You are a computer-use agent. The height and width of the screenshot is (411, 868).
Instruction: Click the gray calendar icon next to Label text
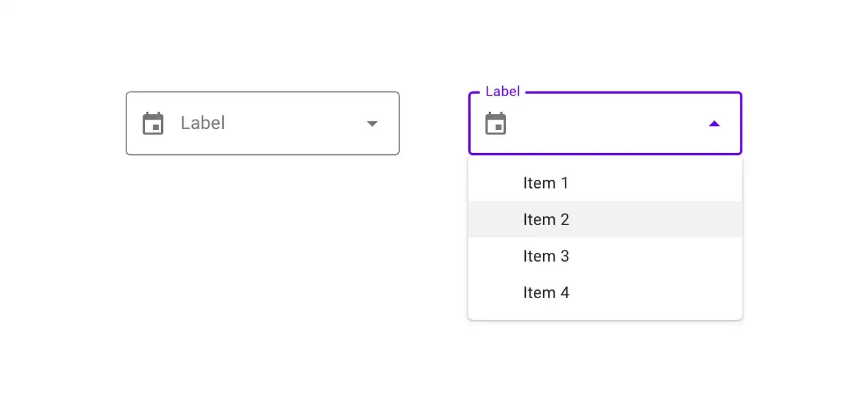click(x=154, y=123)
